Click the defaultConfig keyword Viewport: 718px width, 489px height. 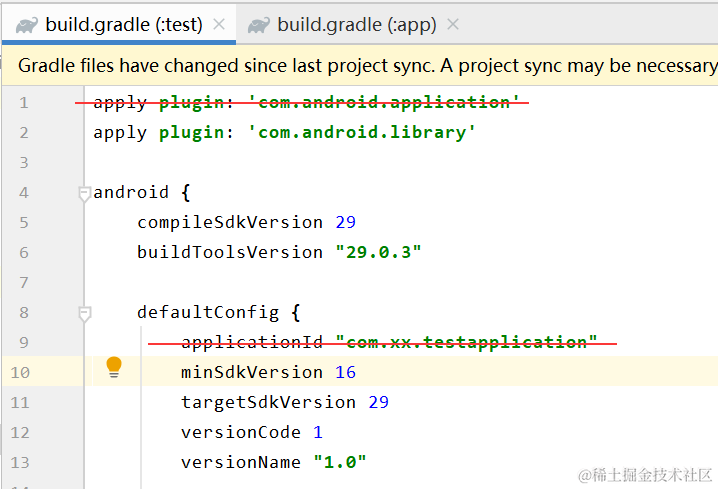point(208,313)
